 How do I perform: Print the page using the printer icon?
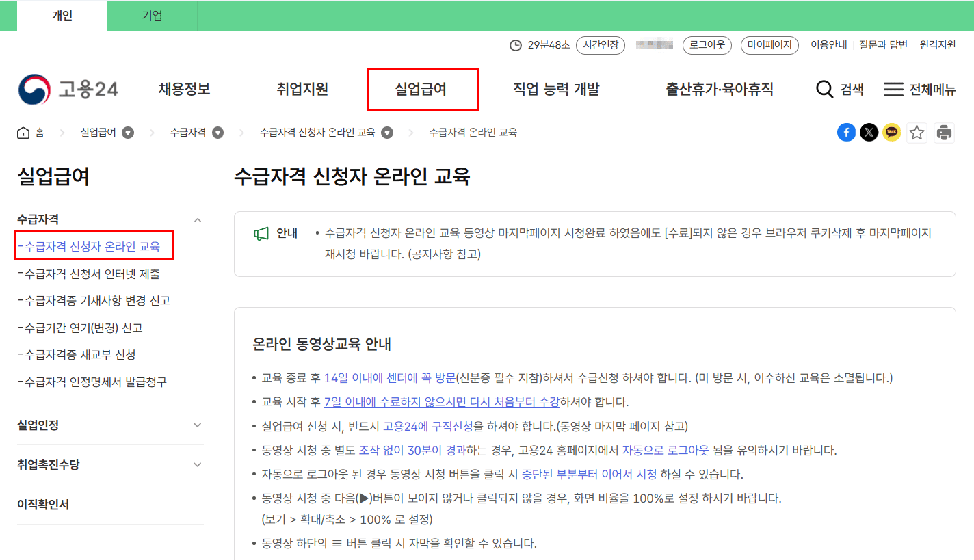point(945,132)
